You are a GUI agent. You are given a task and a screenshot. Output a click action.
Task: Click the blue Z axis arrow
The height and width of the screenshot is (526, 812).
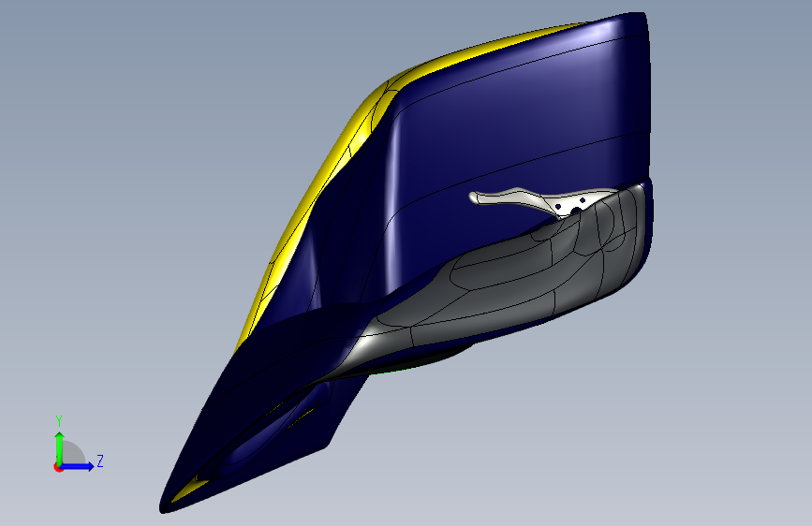click(x=78, y=466)
